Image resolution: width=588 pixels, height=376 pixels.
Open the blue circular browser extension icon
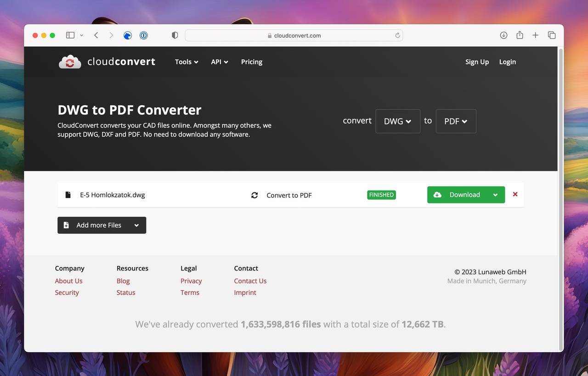[128, 35]
